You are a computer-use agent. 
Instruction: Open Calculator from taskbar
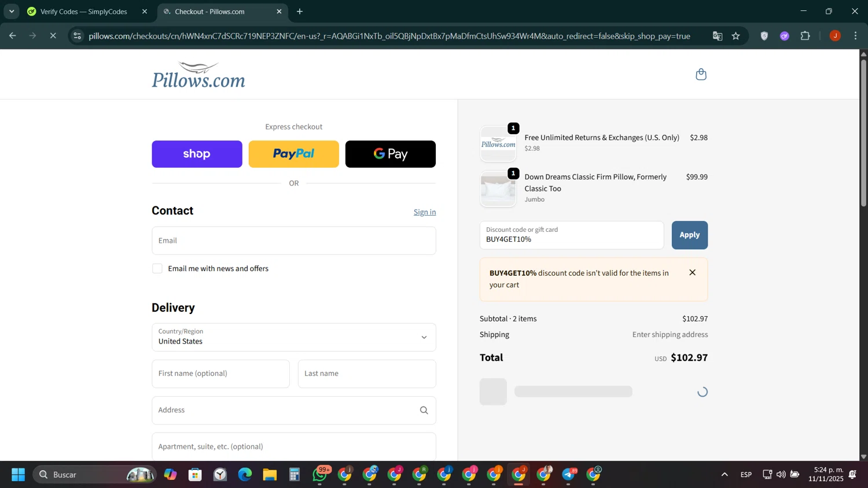point(295,475)
